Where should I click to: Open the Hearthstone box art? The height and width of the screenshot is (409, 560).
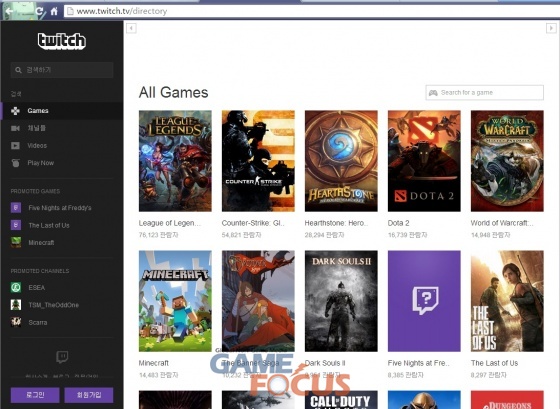point(341,161)
